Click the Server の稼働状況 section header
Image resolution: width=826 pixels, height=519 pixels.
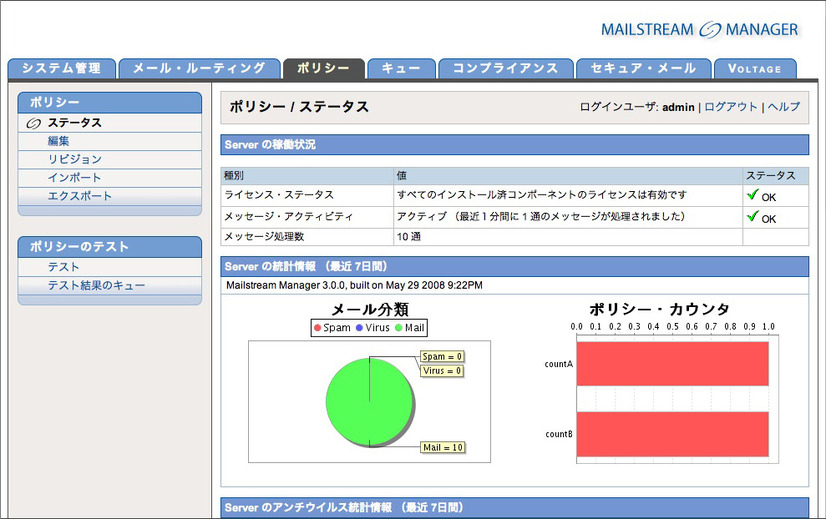(x=514, y=145)
